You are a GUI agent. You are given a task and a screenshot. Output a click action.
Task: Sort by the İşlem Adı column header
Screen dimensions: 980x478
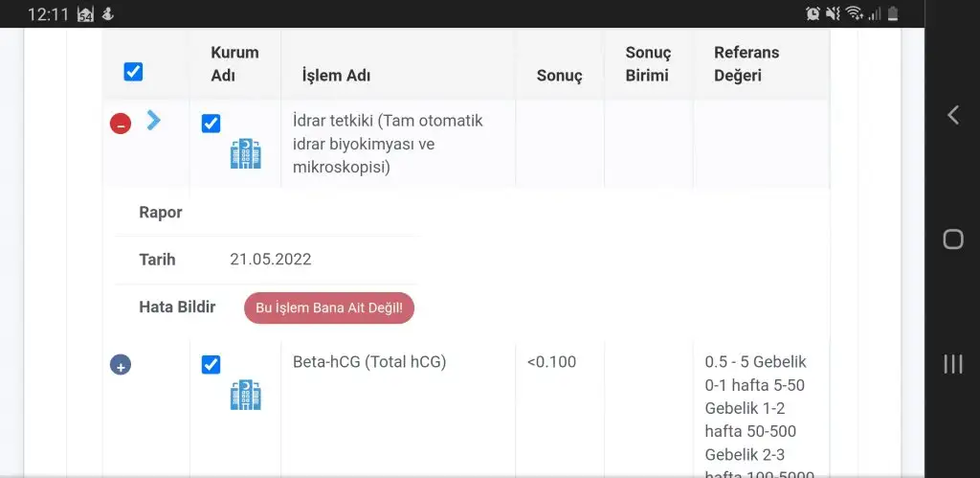336,77
